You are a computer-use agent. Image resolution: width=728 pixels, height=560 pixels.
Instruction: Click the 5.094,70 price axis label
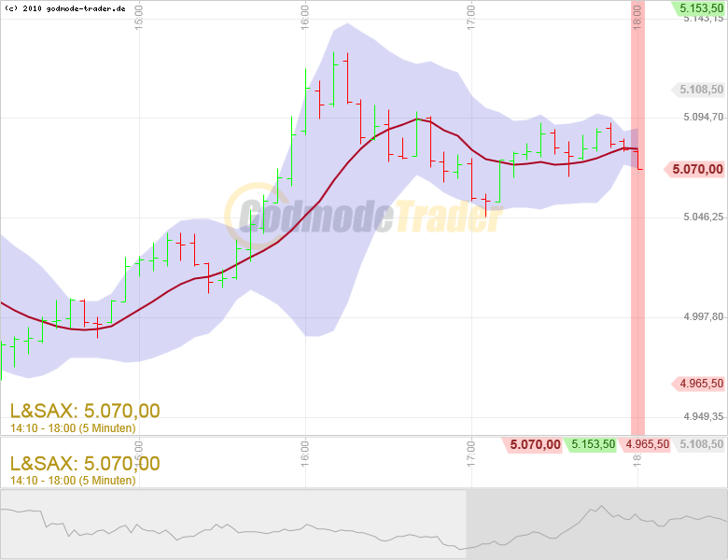pos(703,117)
